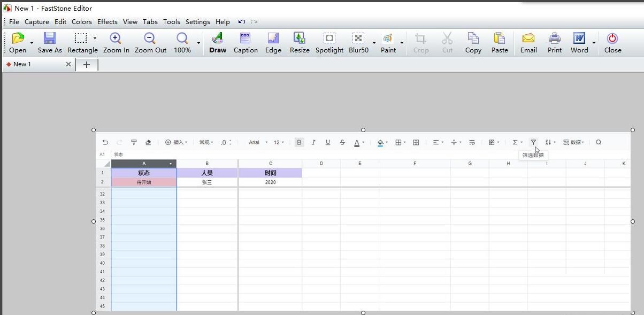Image resolution: width=644 pixels, height=315 pixels.
Task: Open the File menu
Action: [14, 22]
